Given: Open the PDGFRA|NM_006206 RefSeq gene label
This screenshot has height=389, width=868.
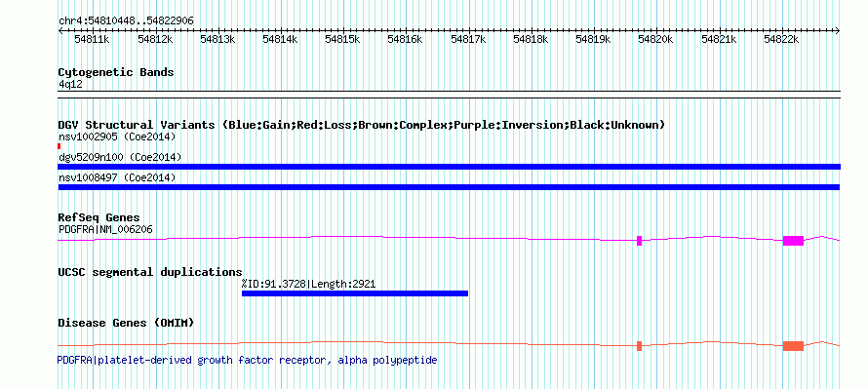Looking at the screenshot, I should tap(105, 230).
